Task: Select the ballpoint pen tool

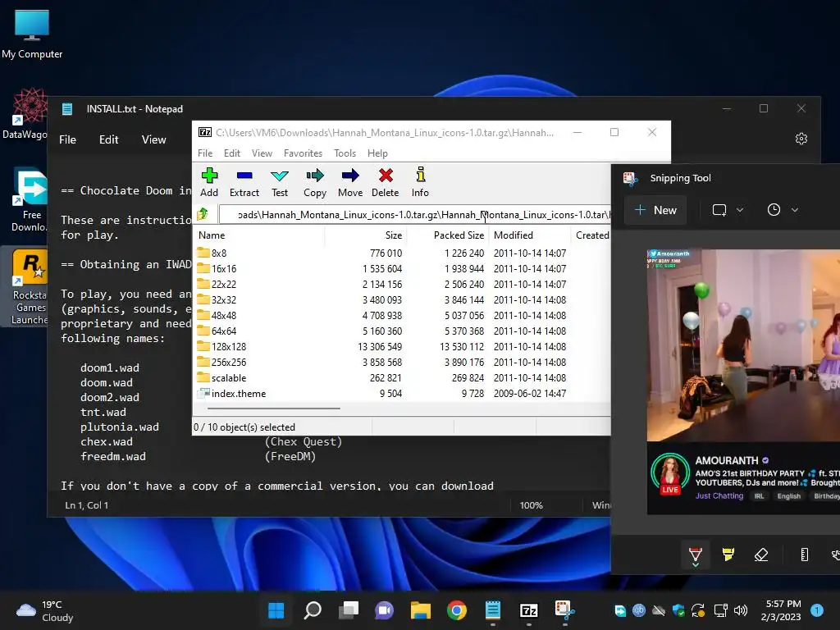Action: 695,555
